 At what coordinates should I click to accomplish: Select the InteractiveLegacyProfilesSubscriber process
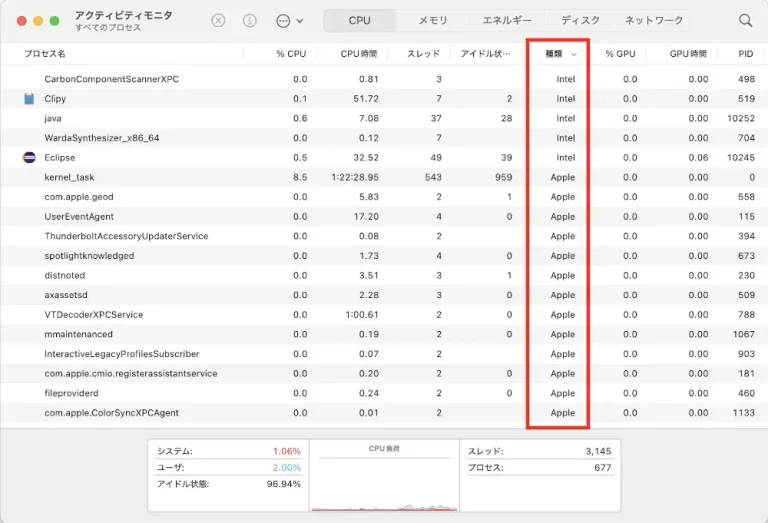(x=122, y=354)
